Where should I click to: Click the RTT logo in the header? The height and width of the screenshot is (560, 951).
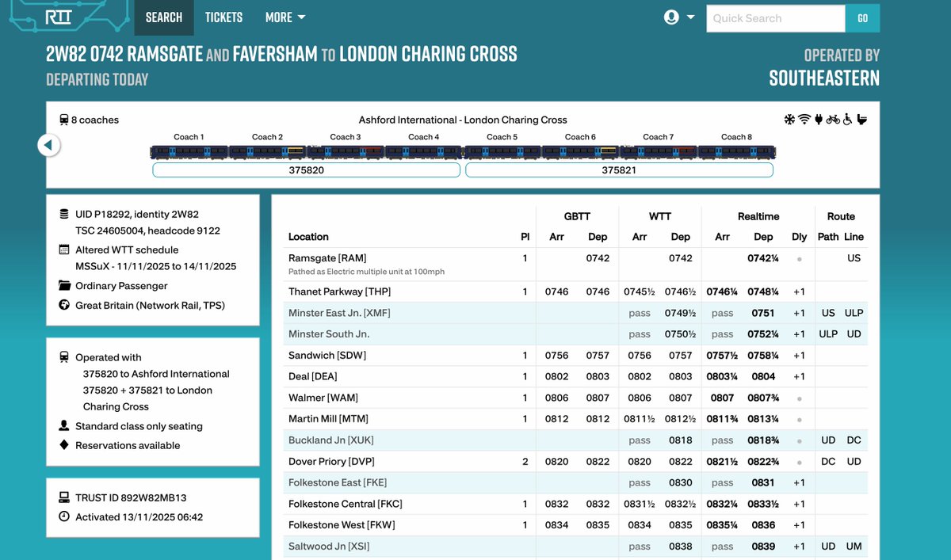58,17
